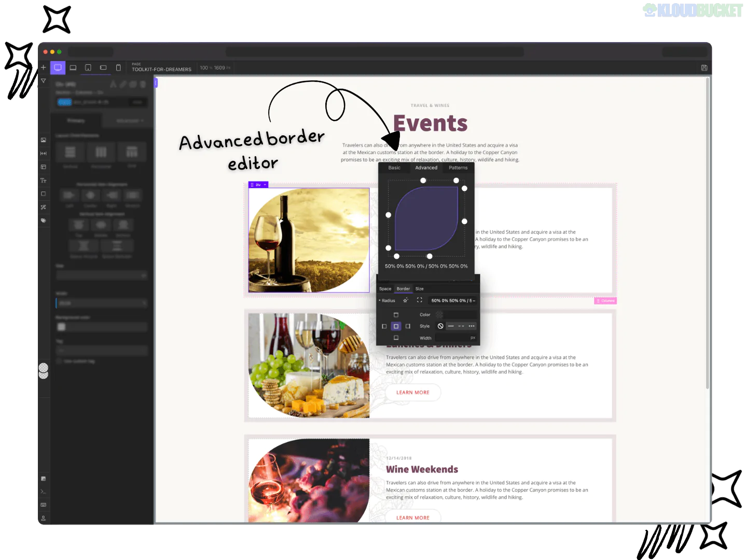Click the LEARN MORE button under Wine Weekends
Image resolution: width=747 pixels, height=560 pixels.
click(x=412, y=517)
